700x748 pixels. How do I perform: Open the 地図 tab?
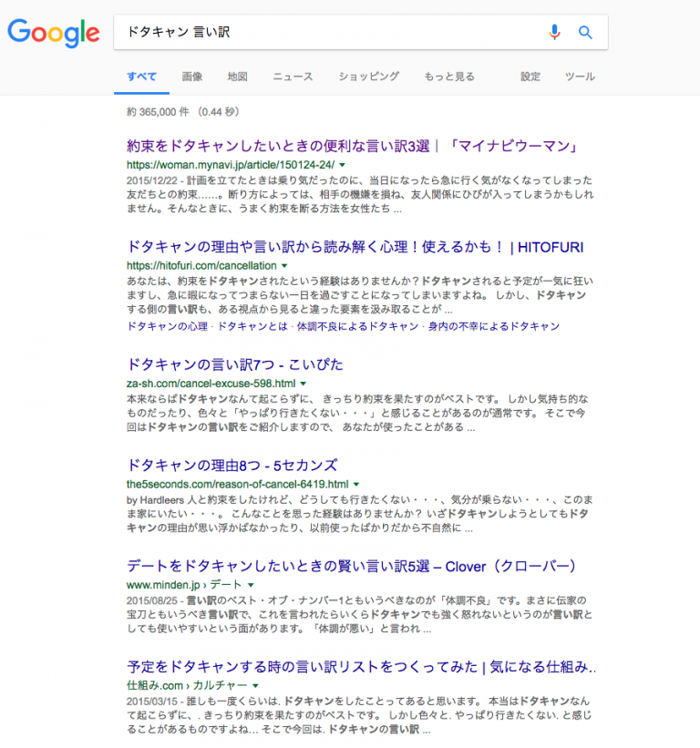238,77
